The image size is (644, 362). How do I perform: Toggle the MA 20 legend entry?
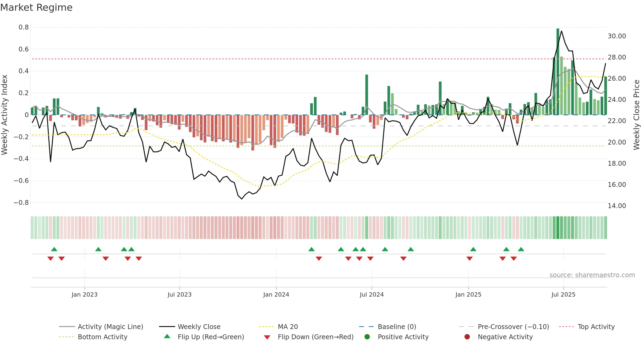pos(279,327)
